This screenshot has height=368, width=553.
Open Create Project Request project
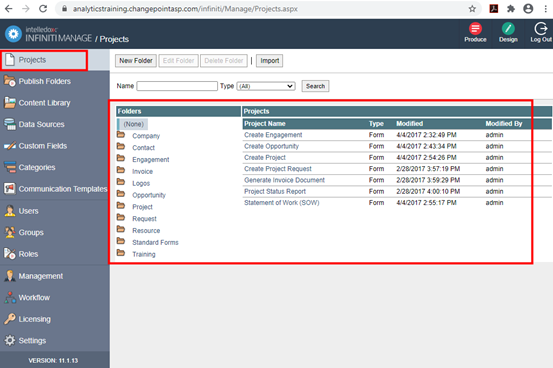[278, 169]
